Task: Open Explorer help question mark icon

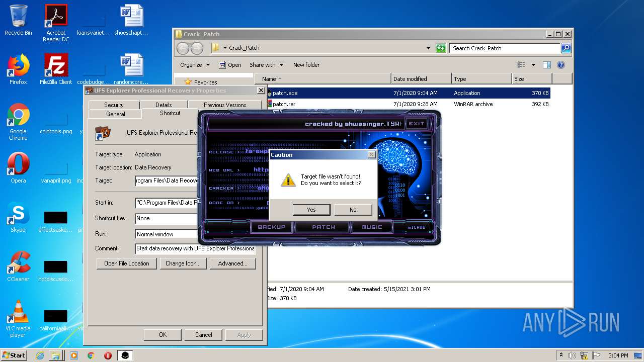Action: pyautogui.click(x=561, y=65)
